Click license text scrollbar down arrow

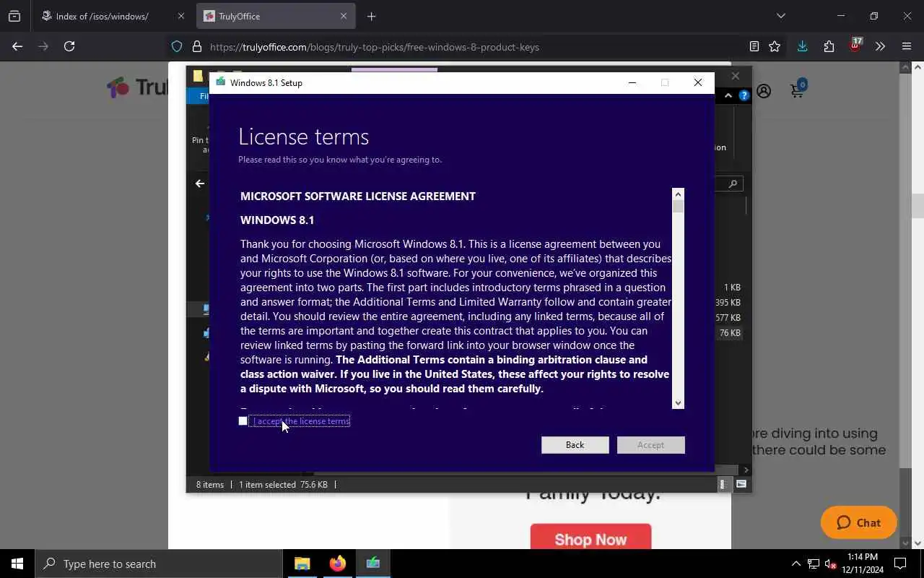678,403
